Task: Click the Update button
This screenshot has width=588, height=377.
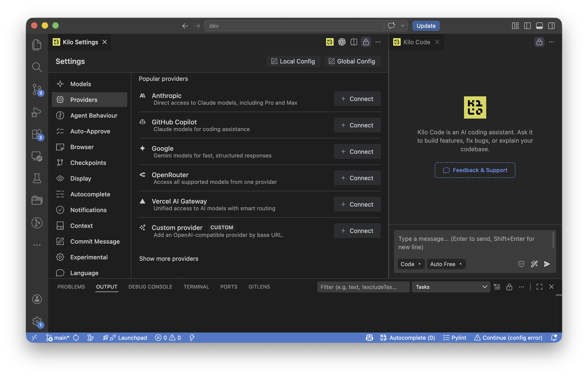Action: pos(426,26)
